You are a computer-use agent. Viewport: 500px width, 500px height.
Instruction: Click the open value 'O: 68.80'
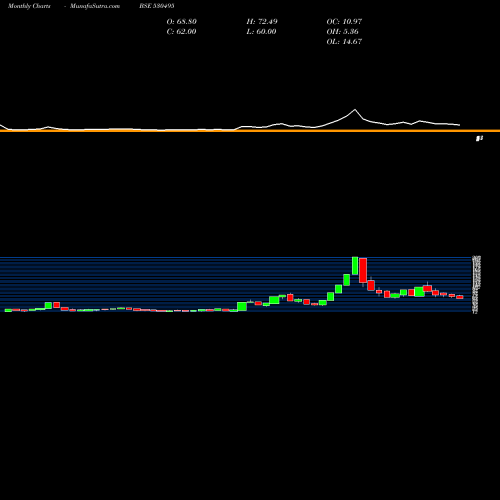pos(181,22)
